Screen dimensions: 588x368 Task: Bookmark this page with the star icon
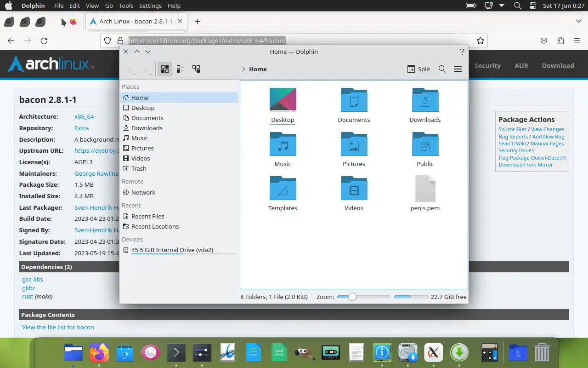481,40
